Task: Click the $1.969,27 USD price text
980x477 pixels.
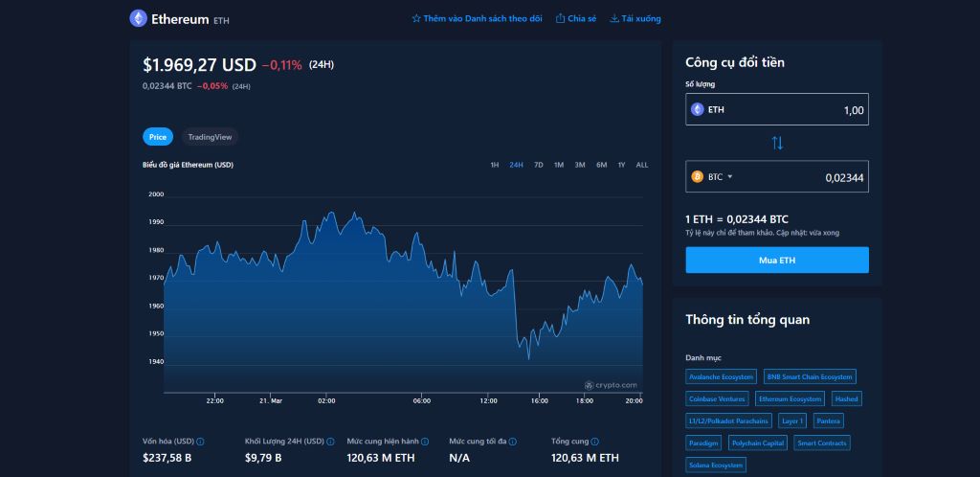Action: 199,65
